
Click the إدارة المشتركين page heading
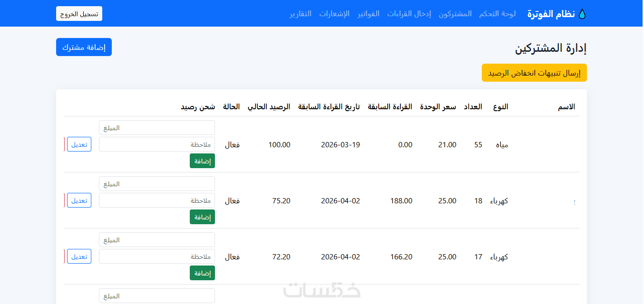click(x=551, y=48)
